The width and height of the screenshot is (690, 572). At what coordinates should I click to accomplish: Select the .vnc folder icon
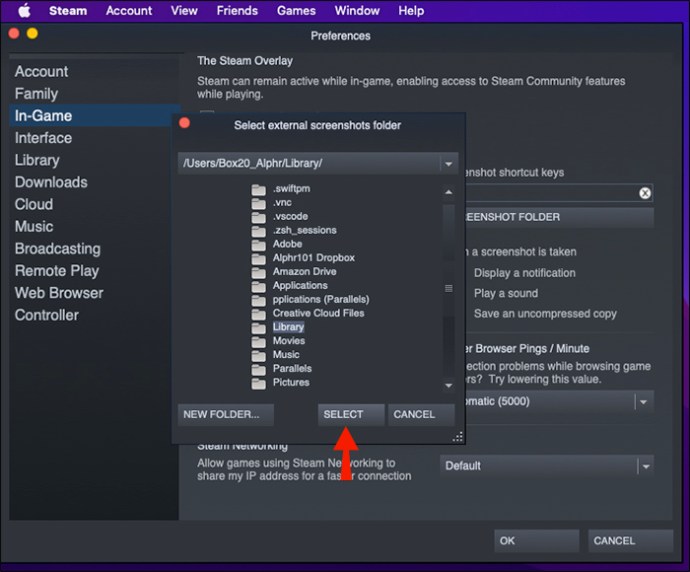[258, 203]
